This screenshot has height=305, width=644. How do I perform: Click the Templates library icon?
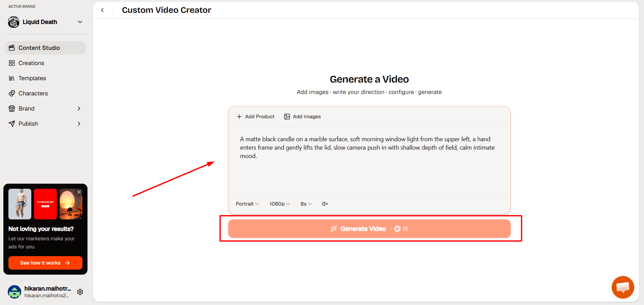(12, 78)
